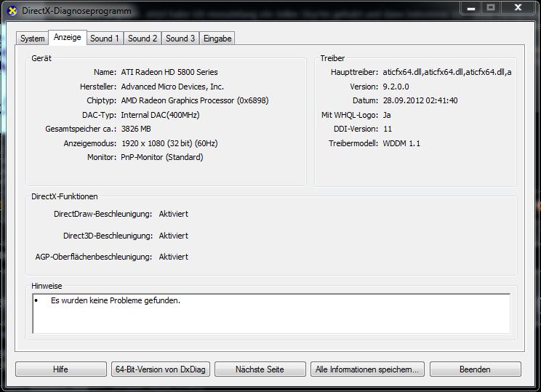Click the 'Gesamtspeicher ca.:' label
This screenshot has height=392, width=541.
[81, 129]
